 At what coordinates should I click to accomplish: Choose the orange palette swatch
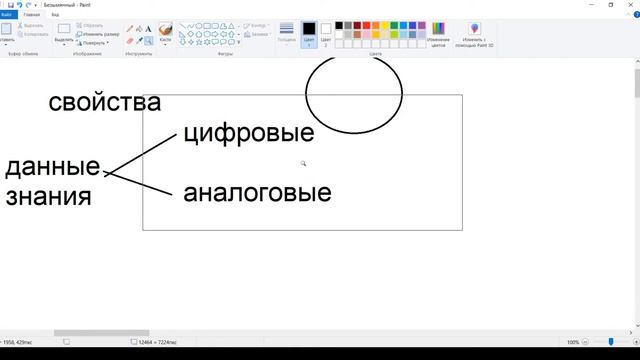(376, 26)
